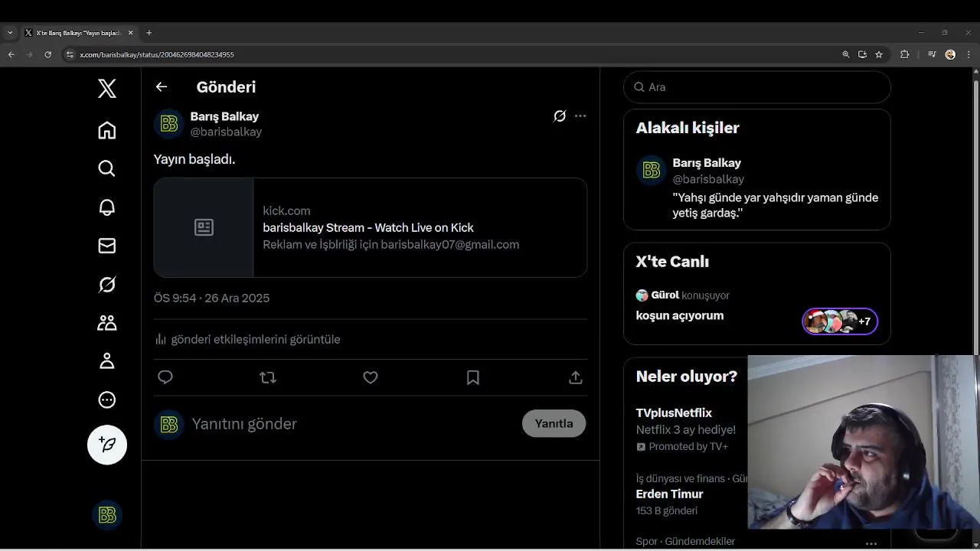The image size is (980, 551).
Task: Open the More circle-dots menu in sidebar
Action: (x=107, y=399)
